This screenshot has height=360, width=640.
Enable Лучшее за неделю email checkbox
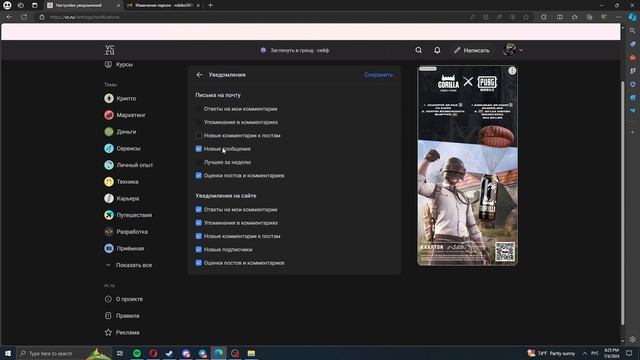coord(199,162)
